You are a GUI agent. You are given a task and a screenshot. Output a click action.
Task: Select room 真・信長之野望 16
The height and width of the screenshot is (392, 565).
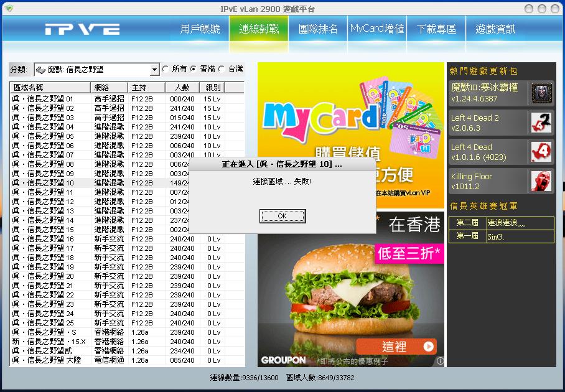coord(127,239)
